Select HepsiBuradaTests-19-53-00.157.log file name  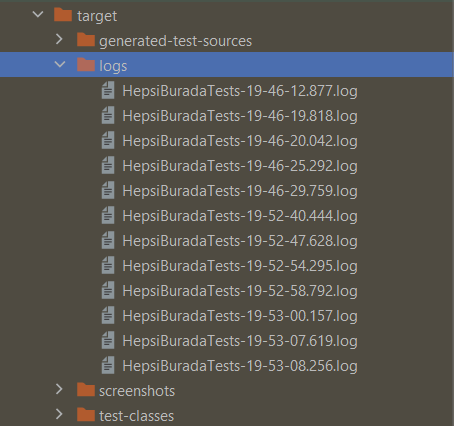tap(240, 316)
